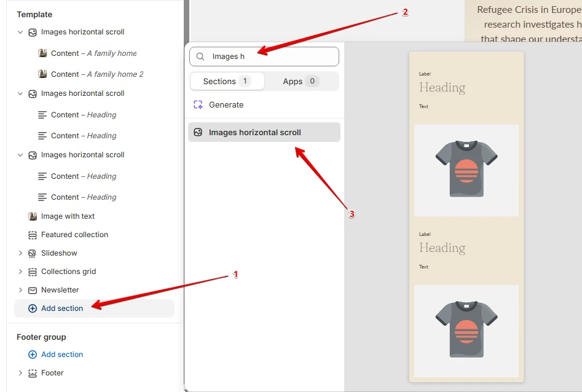Click the Template group heading

tap(34, 15)
